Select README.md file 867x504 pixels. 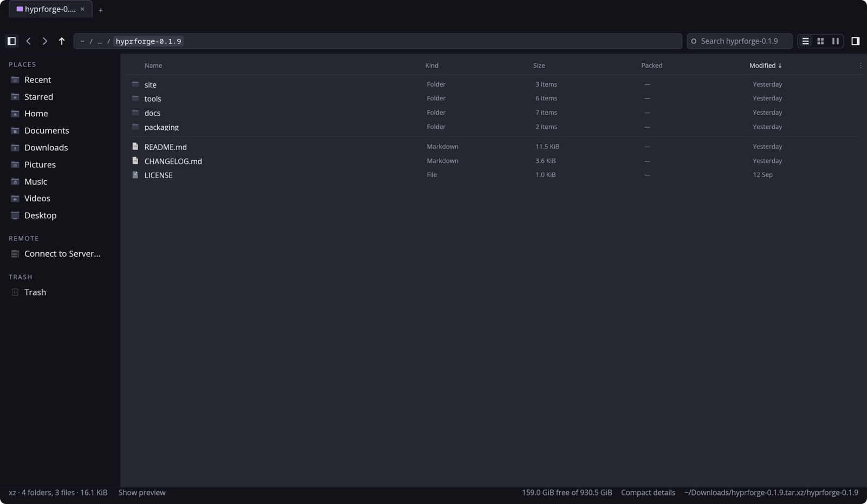(493, 147)
